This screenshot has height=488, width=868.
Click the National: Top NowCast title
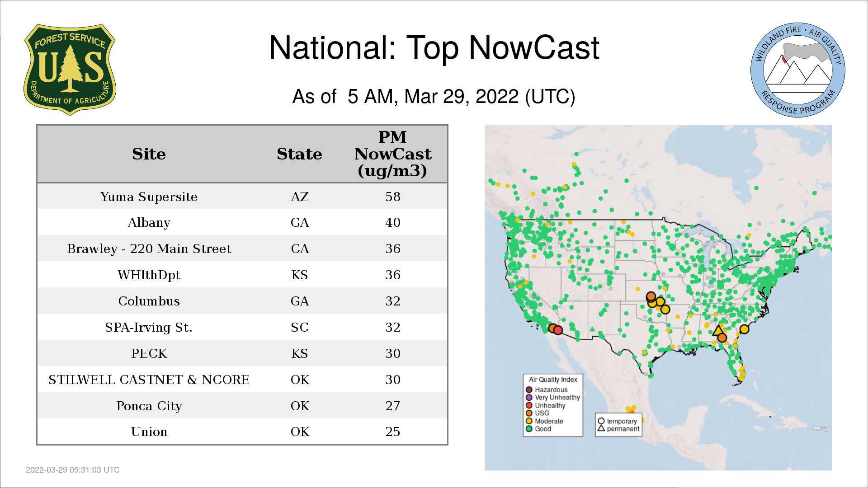(x=434, y=48)
